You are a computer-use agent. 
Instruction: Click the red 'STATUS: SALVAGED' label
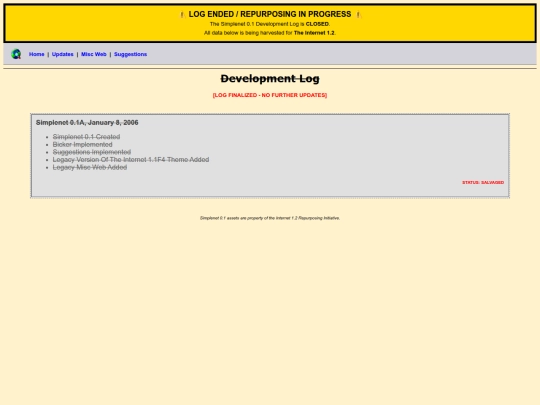(483, 182)
